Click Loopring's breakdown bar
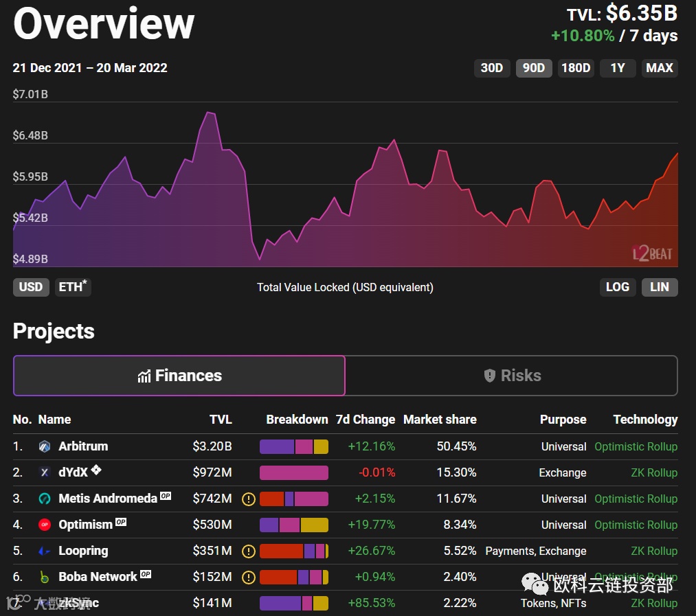The height and width of the screenshot is (616, 696). (x=294, y=551)
